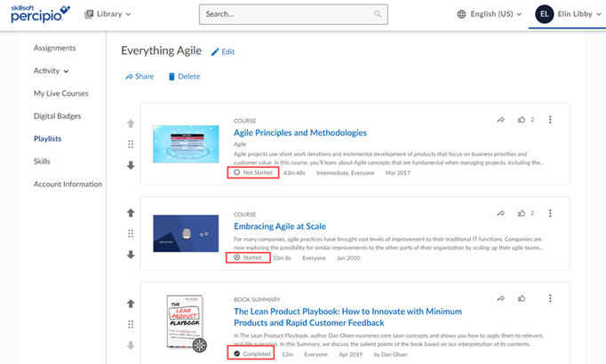Image resolution: width=606 pixels, height=364 pixels.
Task: Select Playlists in the sidebar
Action: [47, 138]
